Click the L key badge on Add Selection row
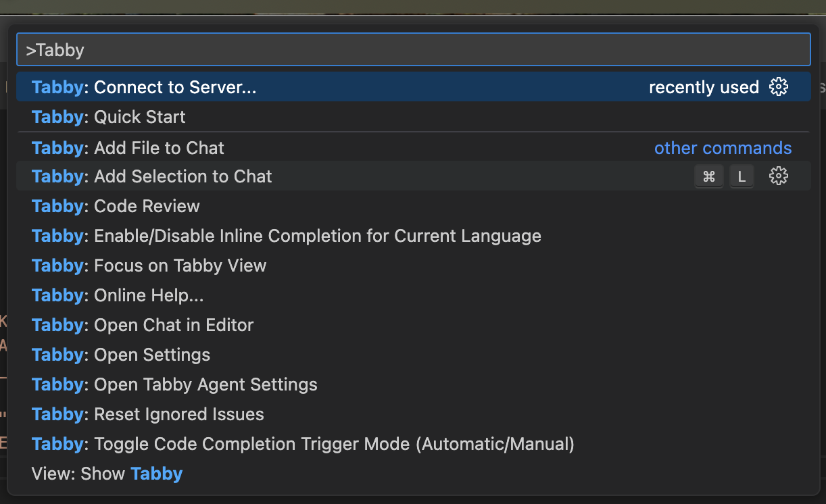 click(742, 176)
